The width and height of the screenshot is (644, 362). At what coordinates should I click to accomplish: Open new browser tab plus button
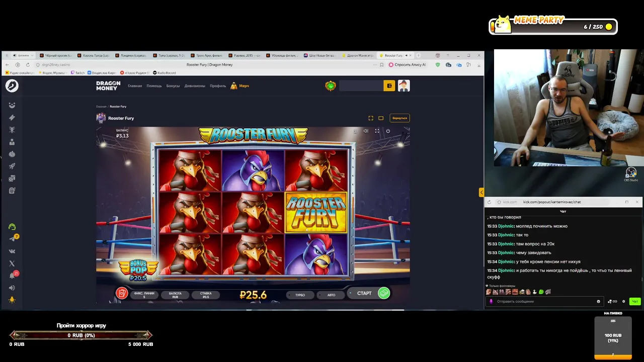pos(419,55)
